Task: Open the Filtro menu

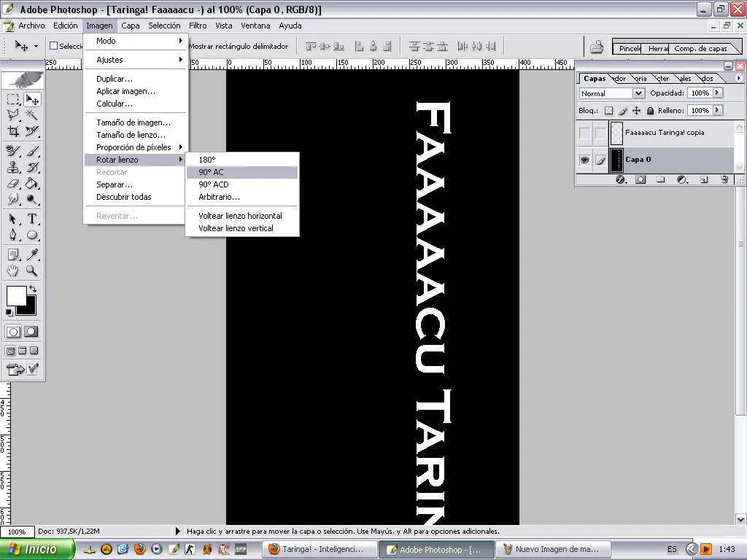Action: (198, 26)
